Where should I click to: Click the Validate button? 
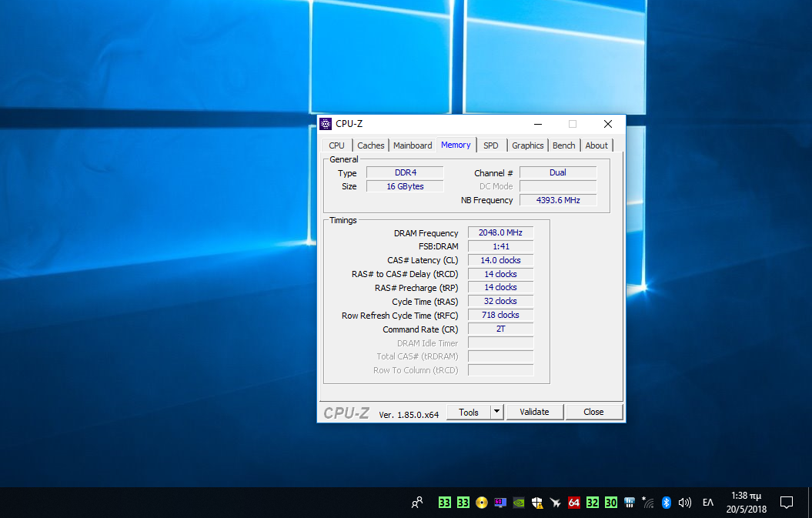tap(534, 412)
